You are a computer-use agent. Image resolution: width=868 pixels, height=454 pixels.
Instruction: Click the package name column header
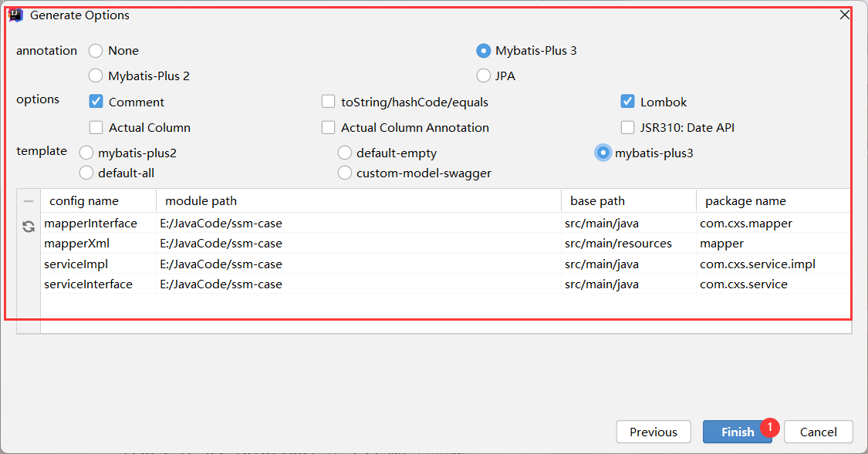pyautogui.click(x=773, y=200)
